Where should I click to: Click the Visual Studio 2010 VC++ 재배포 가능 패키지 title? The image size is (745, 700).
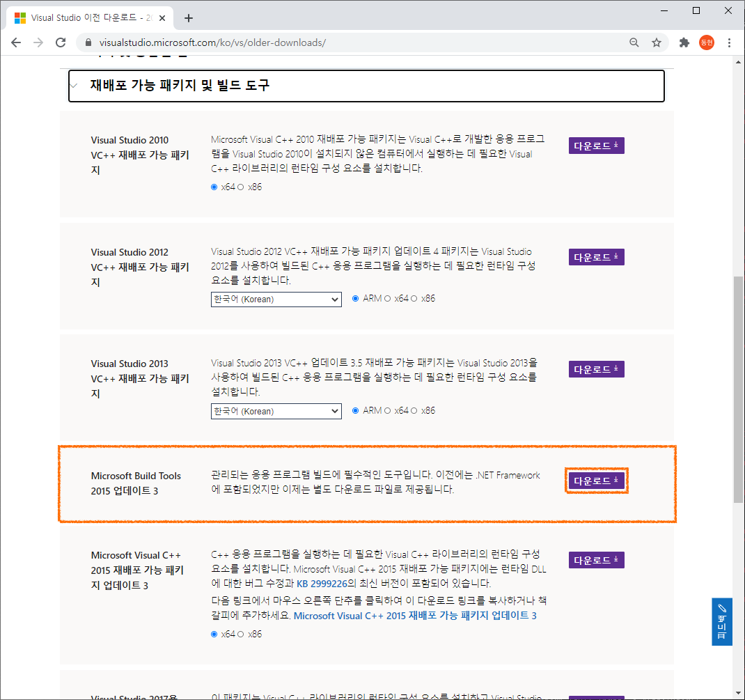140,155
